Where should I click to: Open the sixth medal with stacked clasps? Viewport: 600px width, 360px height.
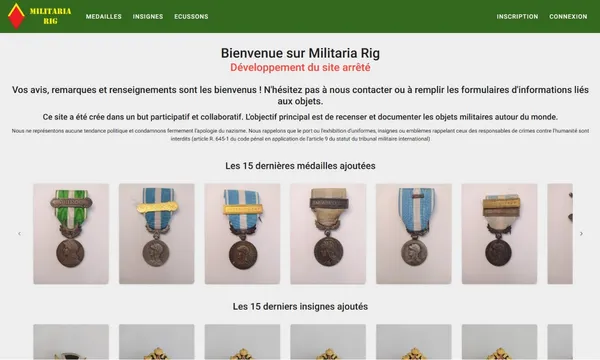tap(499, 234)
